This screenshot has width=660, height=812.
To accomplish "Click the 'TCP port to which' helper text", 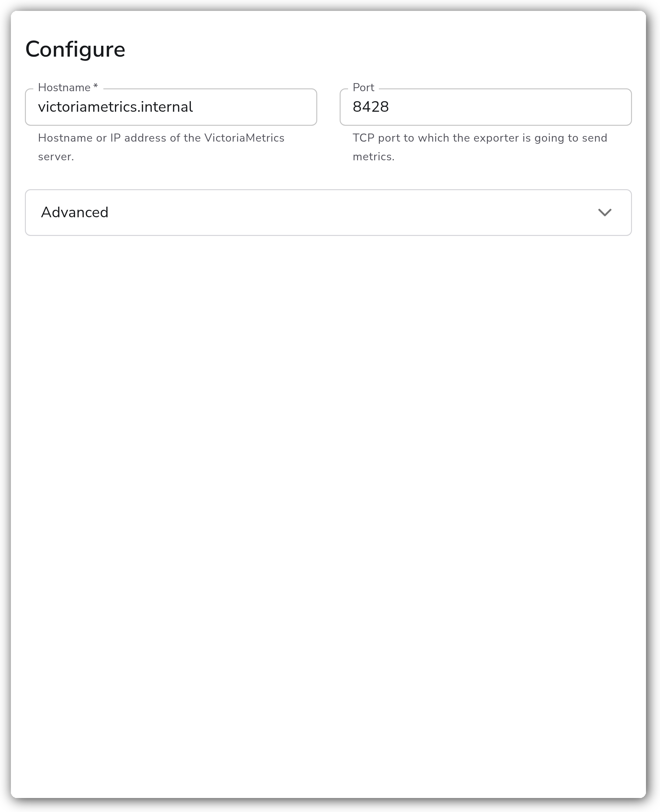I will click(480, 147).
